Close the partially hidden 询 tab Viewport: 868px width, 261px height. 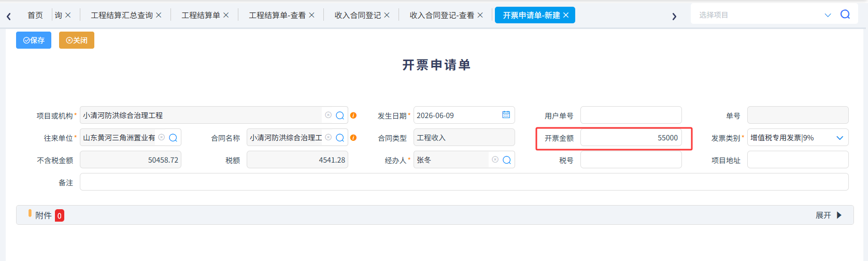68,16
